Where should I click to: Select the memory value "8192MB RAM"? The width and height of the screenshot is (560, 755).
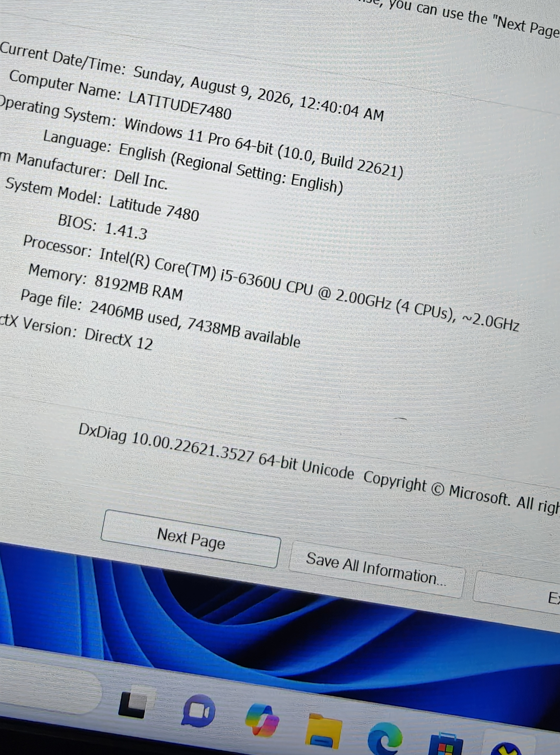138,287
